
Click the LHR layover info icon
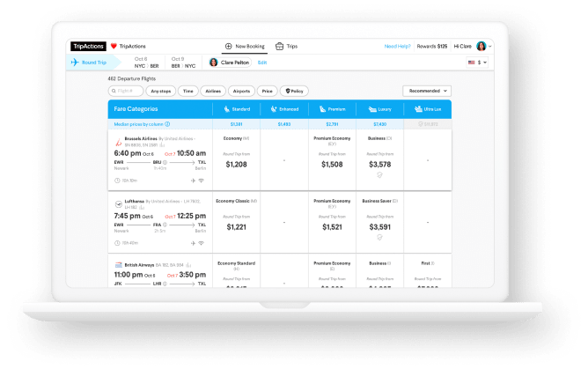tap(165, 284)
